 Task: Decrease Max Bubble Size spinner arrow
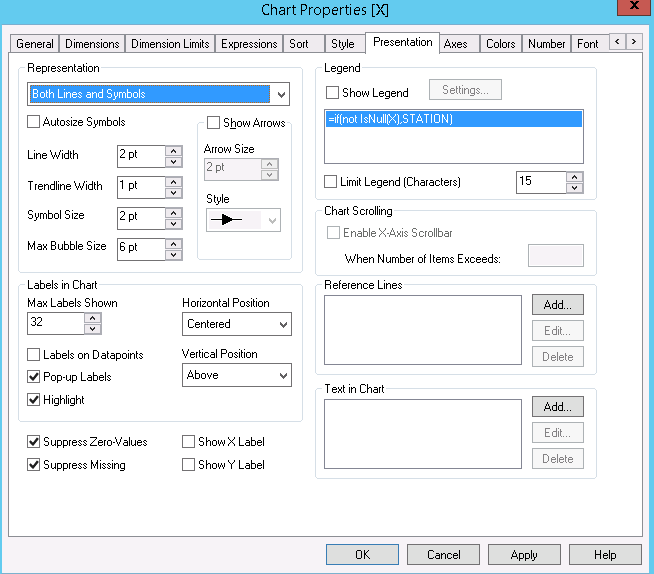coord(174,253)
